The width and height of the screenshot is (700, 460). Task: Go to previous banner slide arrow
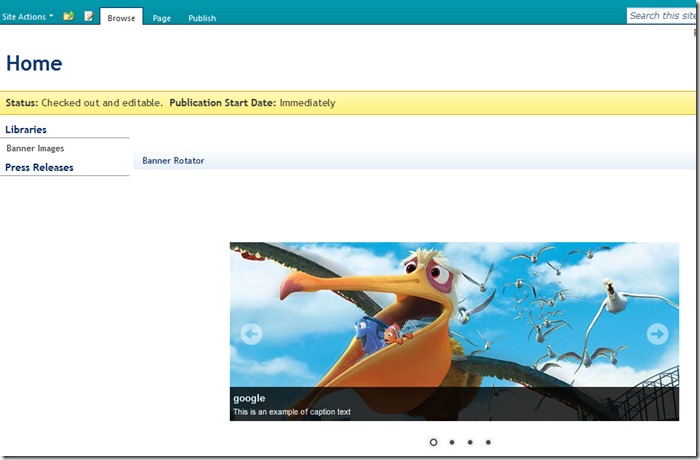[x=251, y=334]
